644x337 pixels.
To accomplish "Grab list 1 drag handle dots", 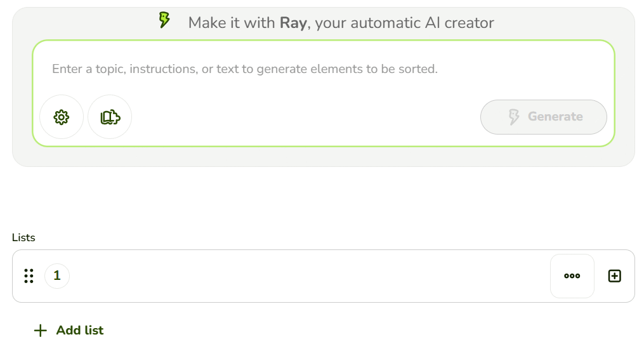I will (29, 276).
